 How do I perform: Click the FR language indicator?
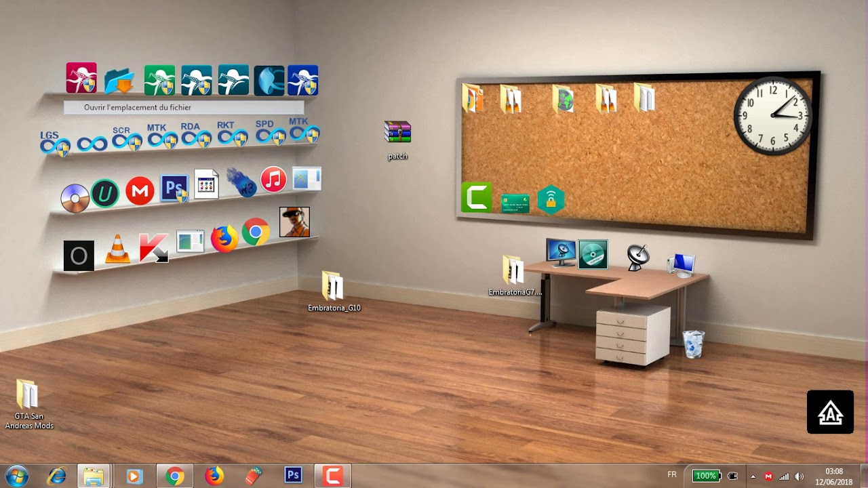[x=672, y=474]
